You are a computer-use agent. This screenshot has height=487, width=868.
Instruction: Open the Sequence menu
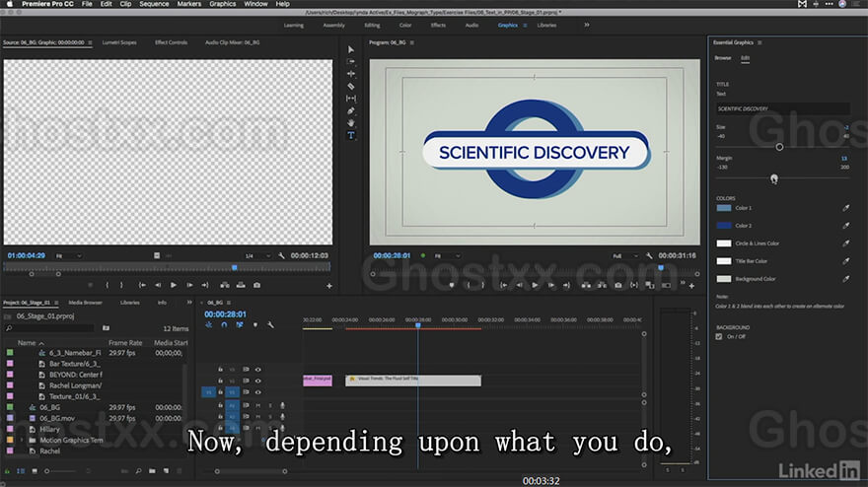(154, 4)
